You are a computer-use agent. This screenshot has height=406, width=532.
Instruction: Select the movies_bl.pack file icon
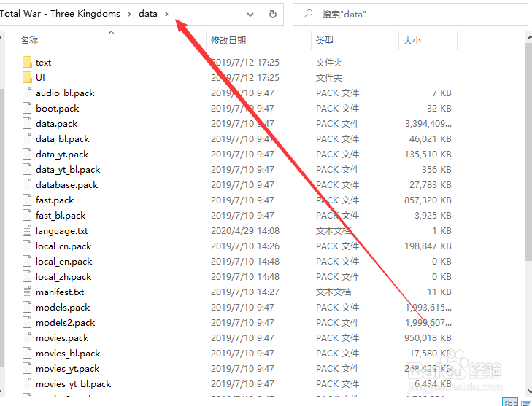(x=27, y=353)
